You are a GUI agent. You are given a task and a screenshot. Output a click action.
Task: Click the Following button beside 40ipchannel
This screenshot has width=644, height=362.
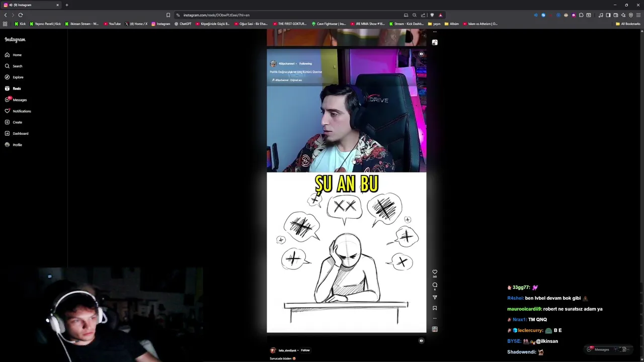[305, 64]
